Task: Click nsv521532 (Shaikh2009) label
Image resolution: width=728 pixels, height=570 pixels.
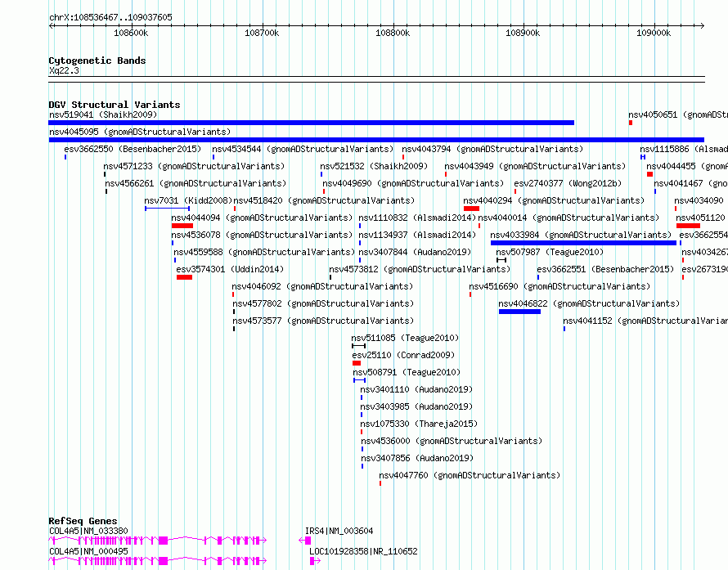Action: (374, 166)
